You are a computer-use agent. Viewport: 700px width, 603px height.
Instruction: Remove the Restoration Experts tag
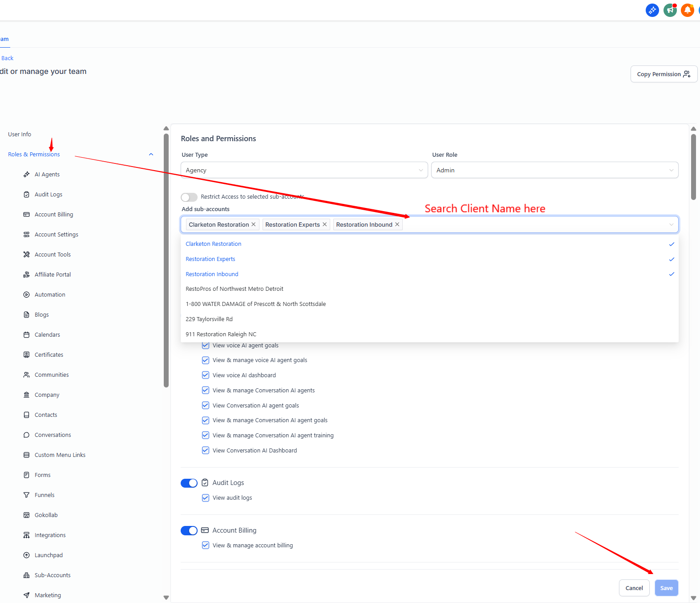pos(325,224)
